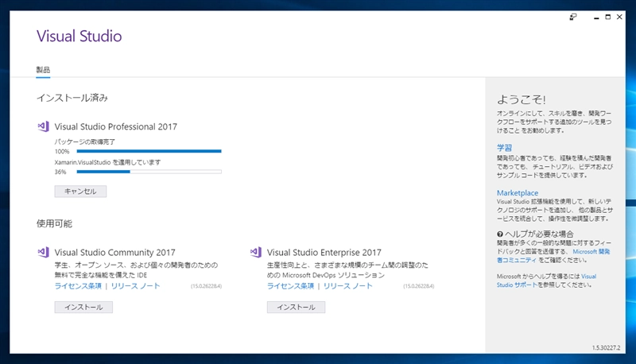Click the Visual Studio Professional 2017 title
The image size is (636, 364).
coord(115,126)
